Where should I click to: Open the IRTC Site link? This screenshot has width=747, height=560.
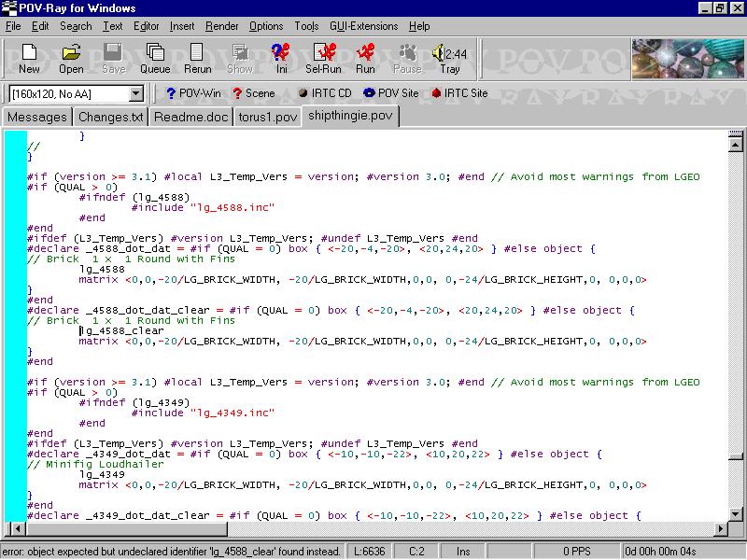pos(458,93)
